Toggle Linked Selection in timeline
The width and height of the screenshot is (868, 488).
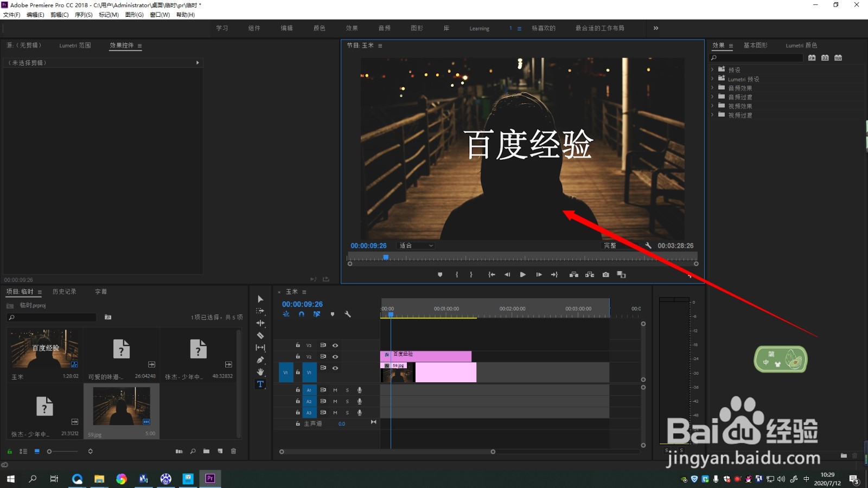point(317,314)
